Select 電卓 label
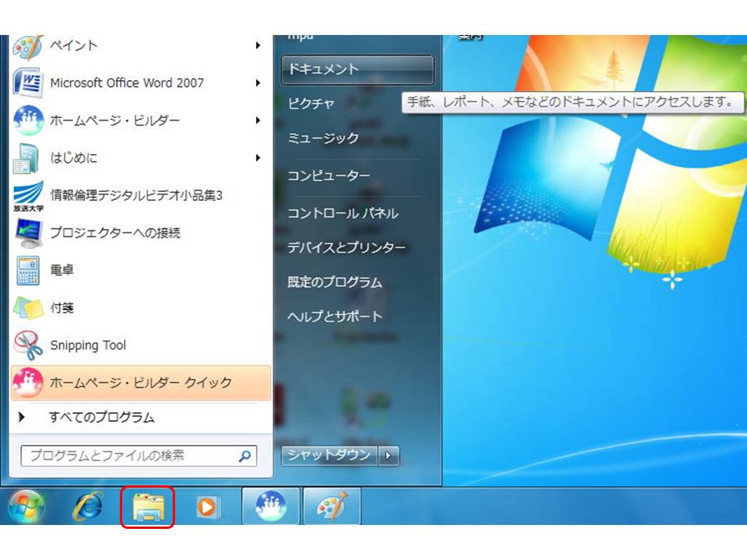Screen dimensions: 747x560 tap(62, 270)
